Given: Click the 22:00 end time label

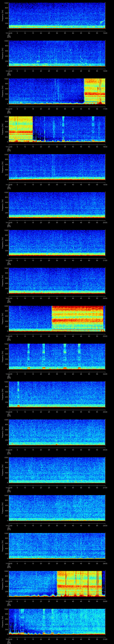Looking at the screenshot, I should click(x=105, y=298).
